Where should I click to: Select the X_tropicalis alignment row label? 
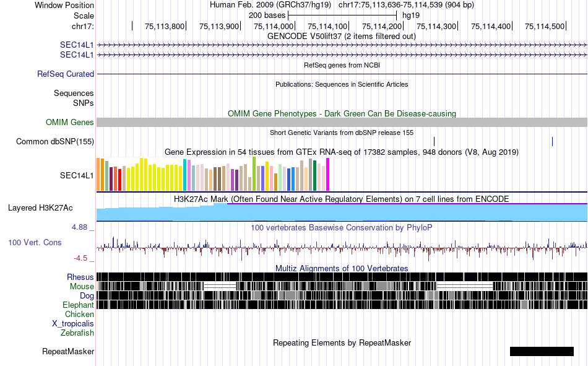click(x=73, y=324)
